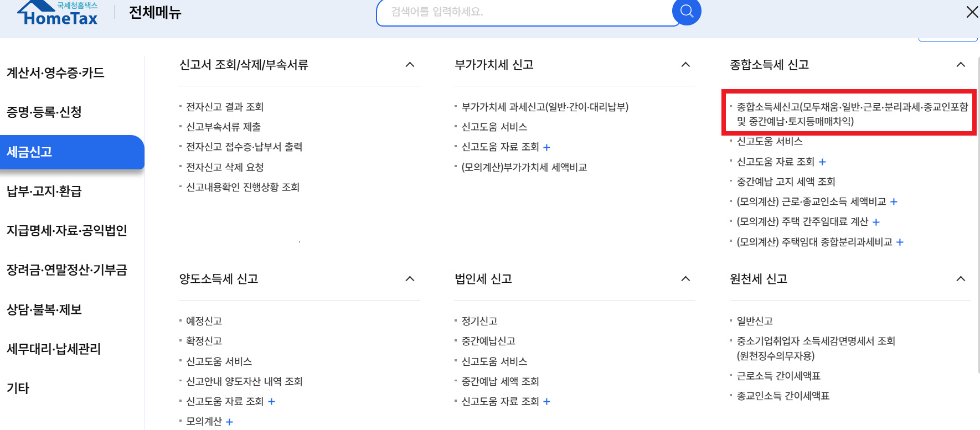Expand 신고도움 자료 조회 plus under 종합소득세

tap(822, 161)
